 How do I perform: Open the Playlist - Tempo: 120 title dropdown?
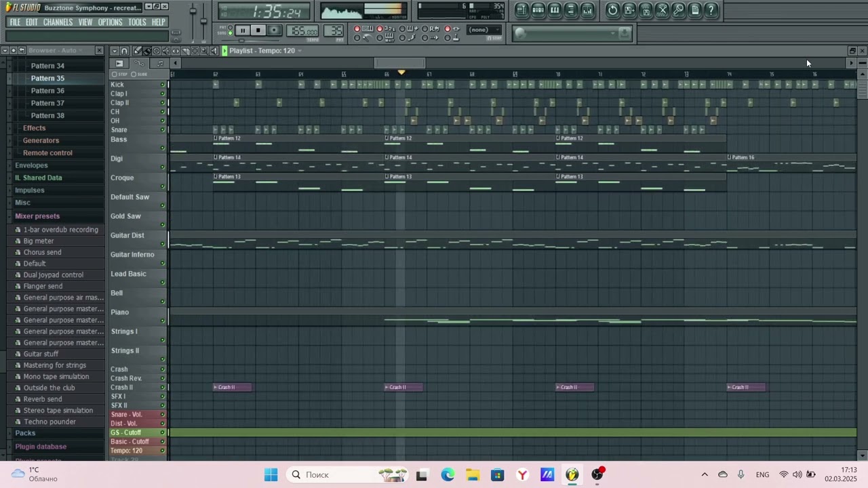point(299,51)
